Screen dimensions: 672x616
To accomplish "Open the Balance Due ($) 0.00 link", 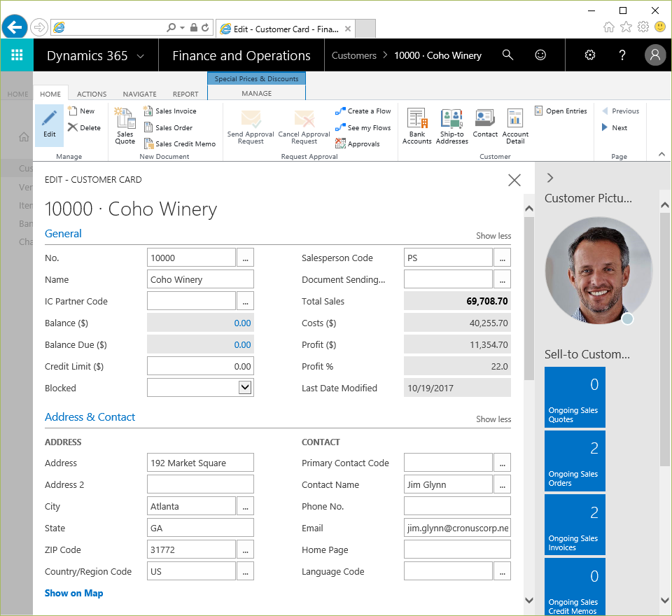I will pos(242,344).
